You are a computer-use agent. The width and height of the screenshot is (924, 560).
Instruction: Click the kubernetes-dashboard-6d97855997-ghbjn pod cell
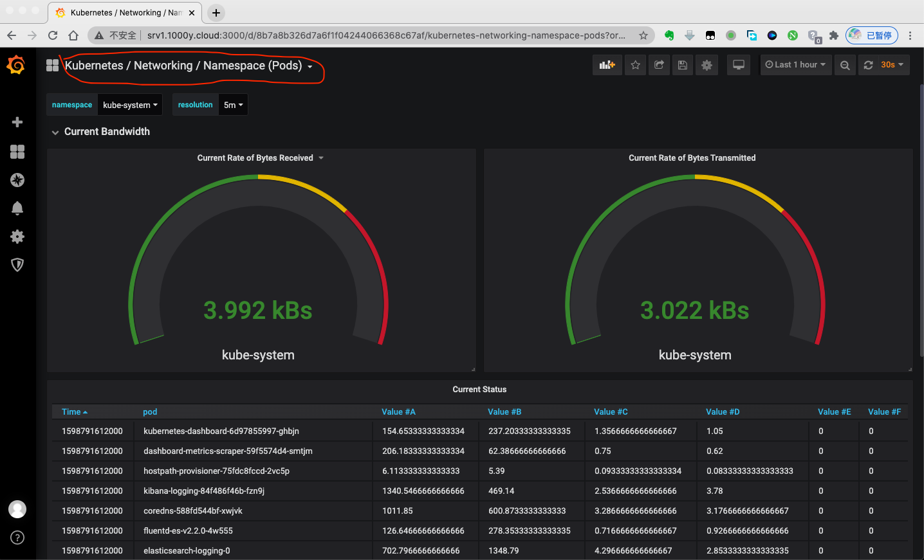pos(254,431)
